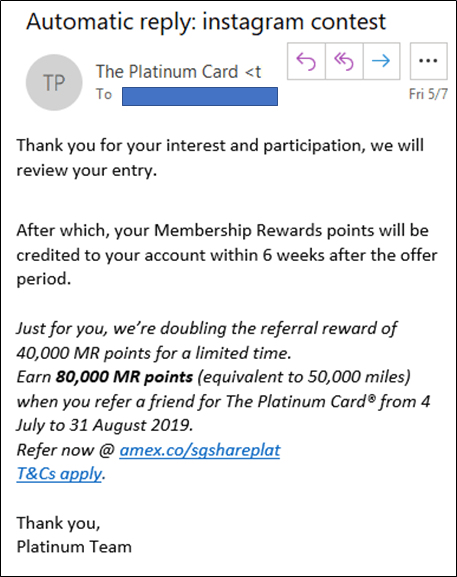Click the To label beside the recipient
This screenshot has height=577, width=457.
[x=104, y=94]
